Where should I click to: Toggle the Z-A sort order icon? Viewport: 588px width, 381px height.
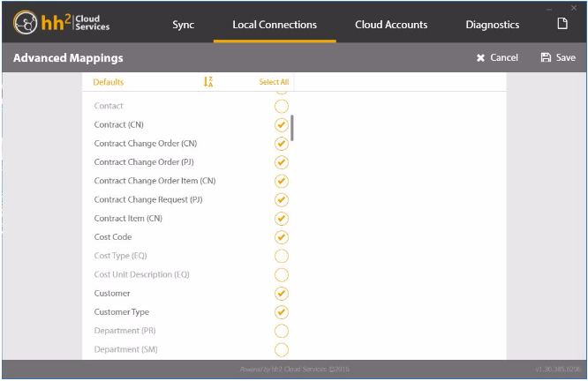pos(208,82)
